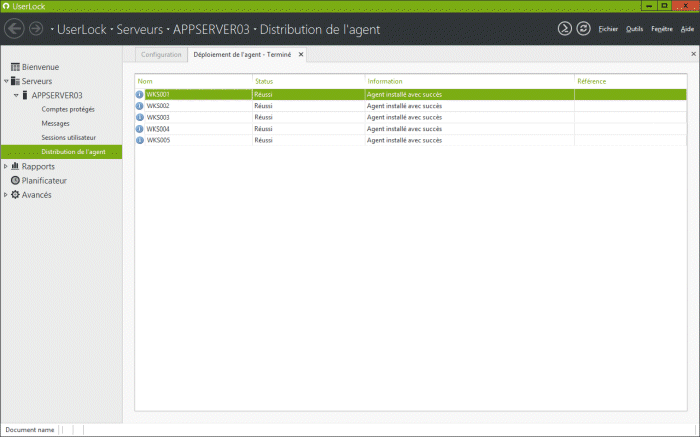Open the Aide menu

pyautogui.click(x=687, y=29)
